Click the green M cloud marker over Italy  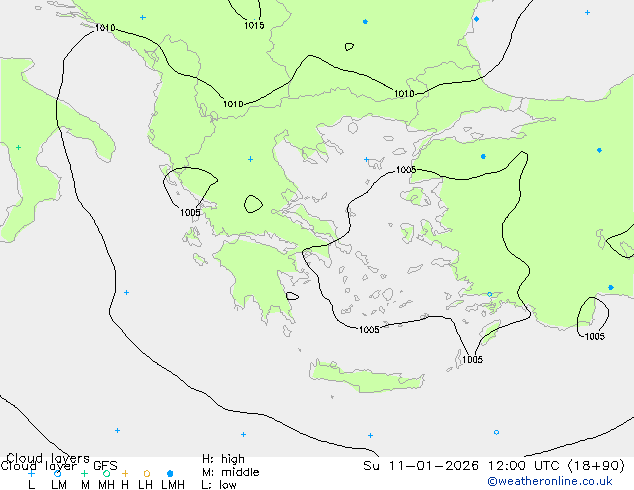(19, 148)
